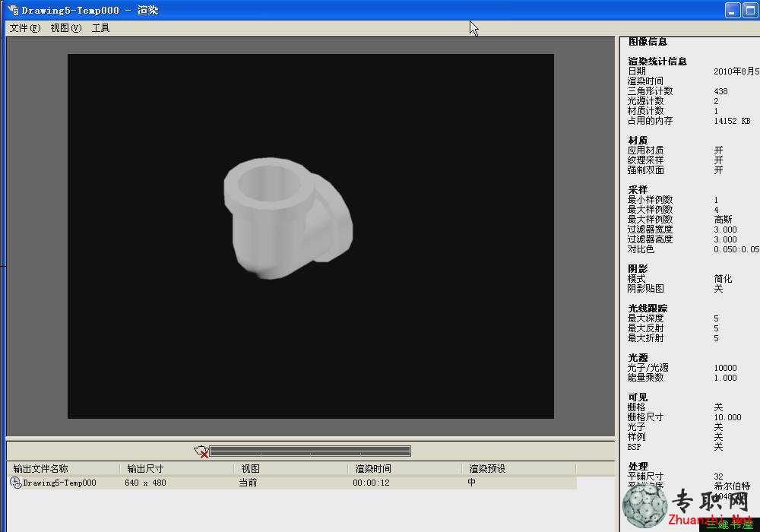The width and height of the screenshot is (760, 532).
Task: Click the 光源计数 label
Action: click(645, 101)
